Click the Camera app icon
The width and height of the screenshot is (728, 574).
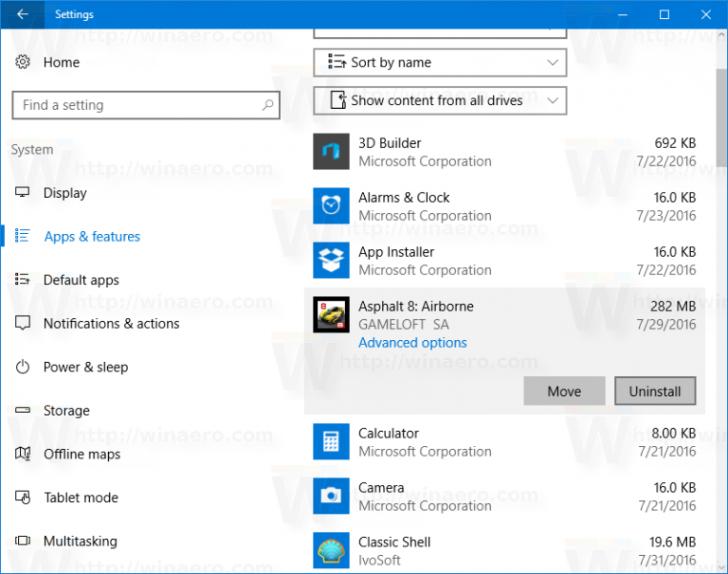click(331, 495)
